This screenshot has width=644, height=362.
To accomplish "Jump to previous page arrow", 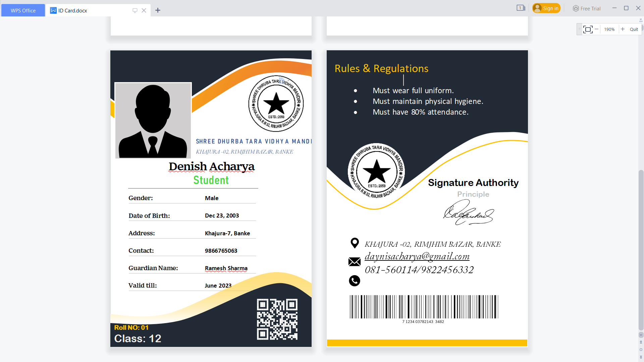I will (x=641, y=342).
